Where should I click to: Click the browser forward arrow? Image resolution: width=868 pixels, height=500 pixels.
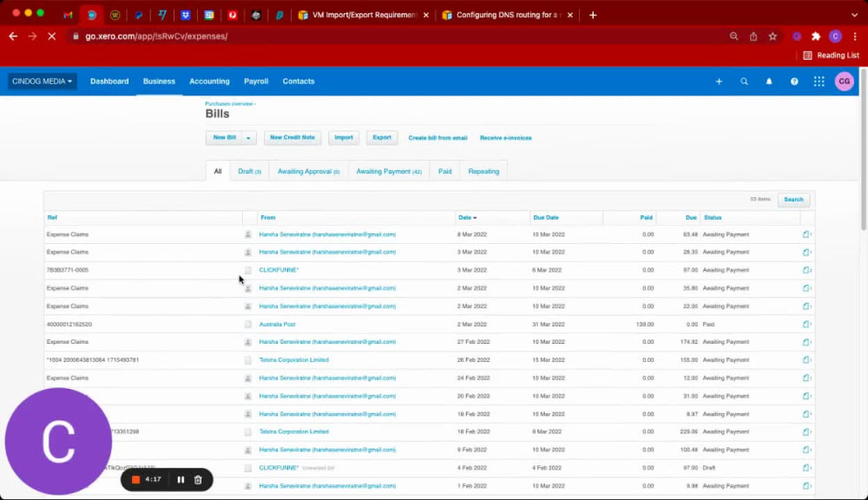(33, 36)
